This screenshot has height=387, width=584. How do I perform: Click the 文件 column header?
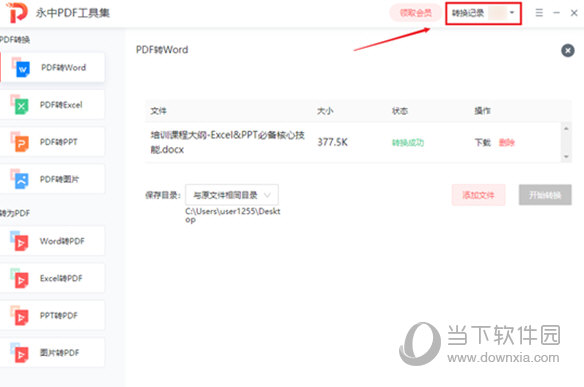[158, 111]
